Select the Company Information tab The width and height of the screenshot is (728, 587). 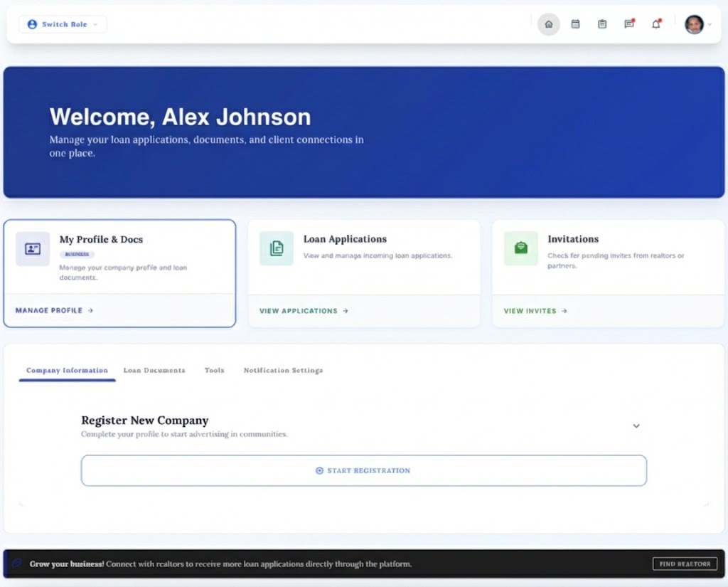click(67, 371)
